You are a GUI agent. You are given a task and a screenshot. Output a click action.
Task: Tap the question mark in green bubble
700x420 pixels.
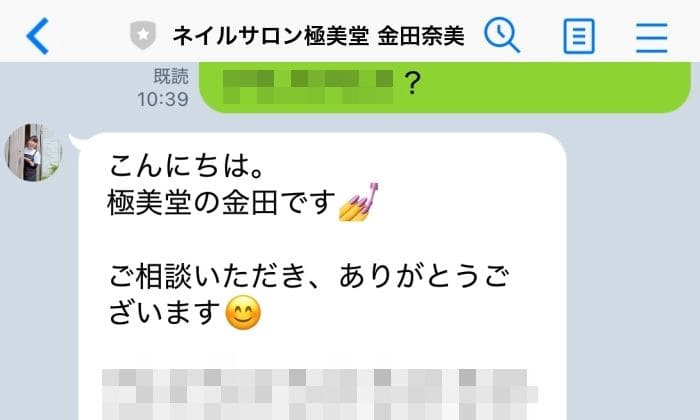[413, 83]
